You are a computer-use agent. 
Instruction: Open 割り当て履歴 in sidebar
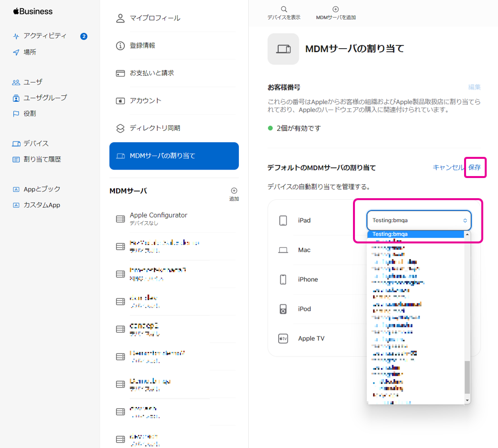pyautogui.click(x=42, y=159)
